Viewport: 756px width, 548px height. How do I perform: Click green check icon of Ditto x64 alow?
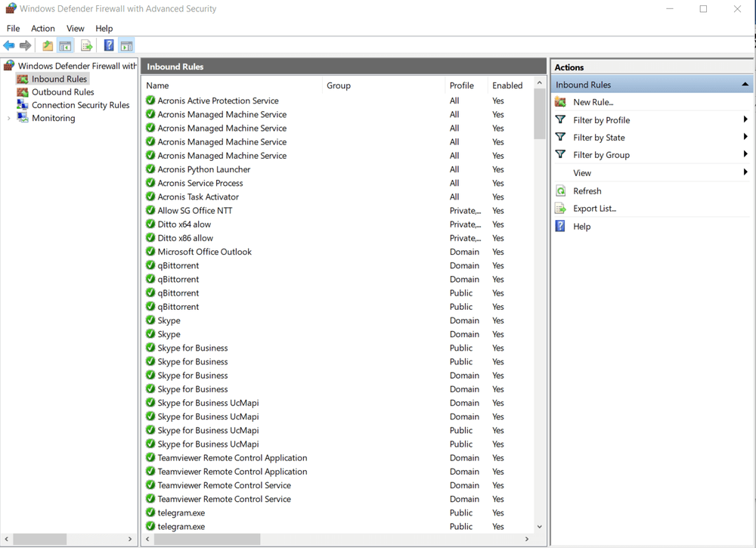(150, 224)
